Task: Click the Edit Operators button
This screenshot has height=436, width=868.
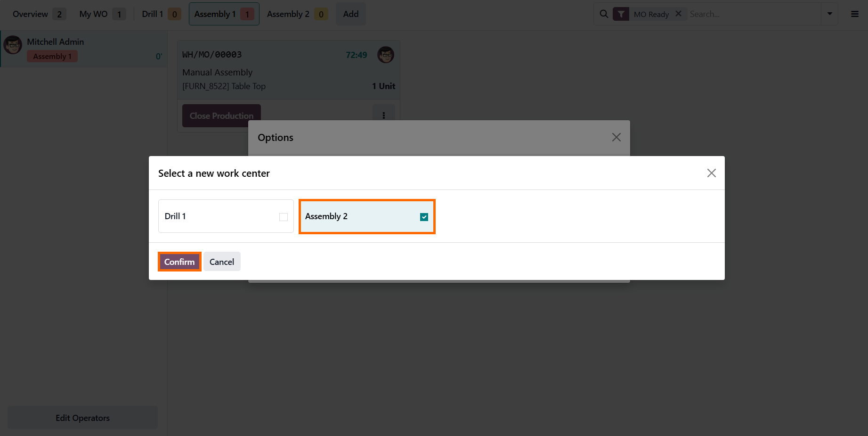Action: (82, 418)
